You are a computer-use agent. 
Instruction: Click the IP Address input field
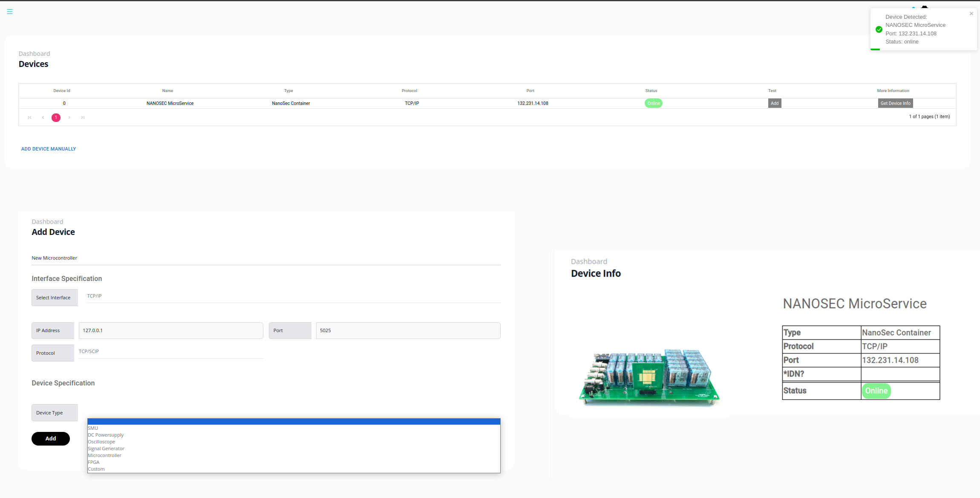point(170,330)
